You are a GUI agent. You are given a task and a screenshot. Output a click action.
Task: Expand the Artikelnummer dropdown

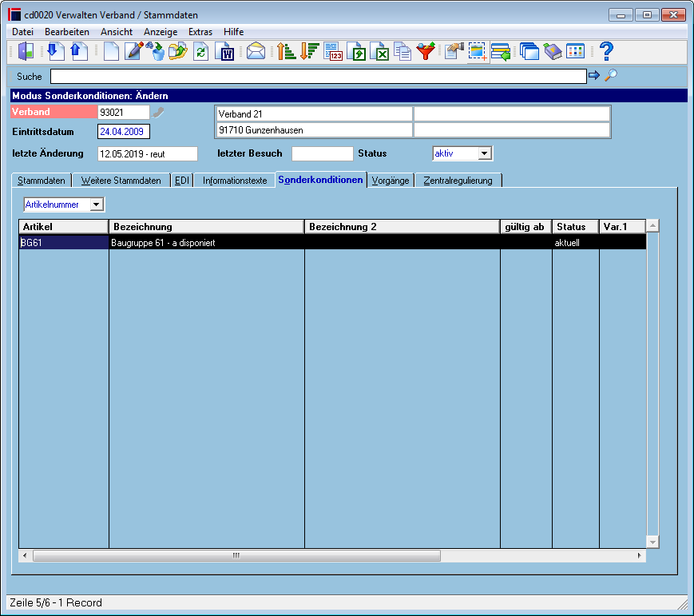click(x=96, y=205)
